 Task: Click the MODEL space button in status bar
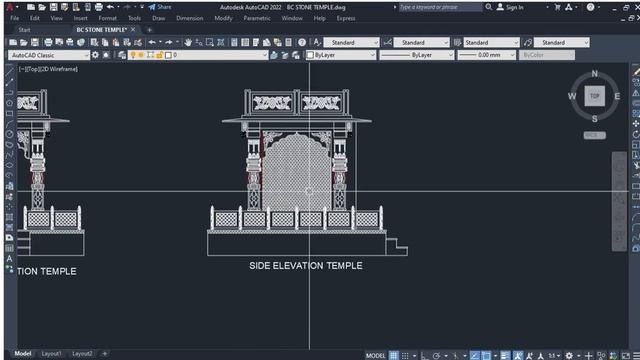click(x=376, y=356)
